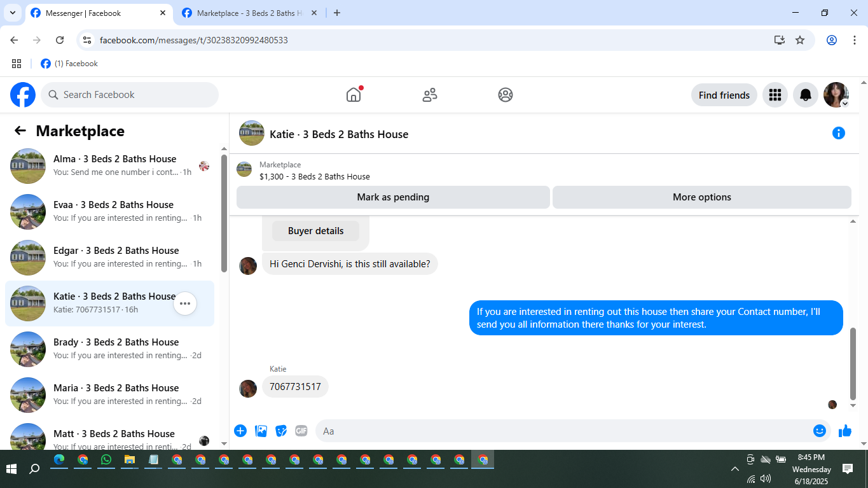Open the notifications bell
The height and width of the screenshot is (488, 868).
(806, 95)
